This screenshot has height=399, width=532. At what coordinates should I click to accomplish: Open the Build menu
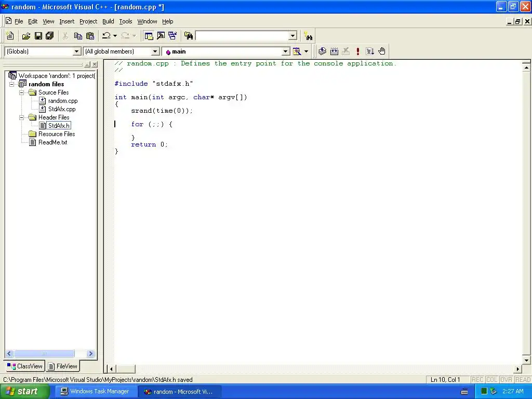[x=108, y=21]
